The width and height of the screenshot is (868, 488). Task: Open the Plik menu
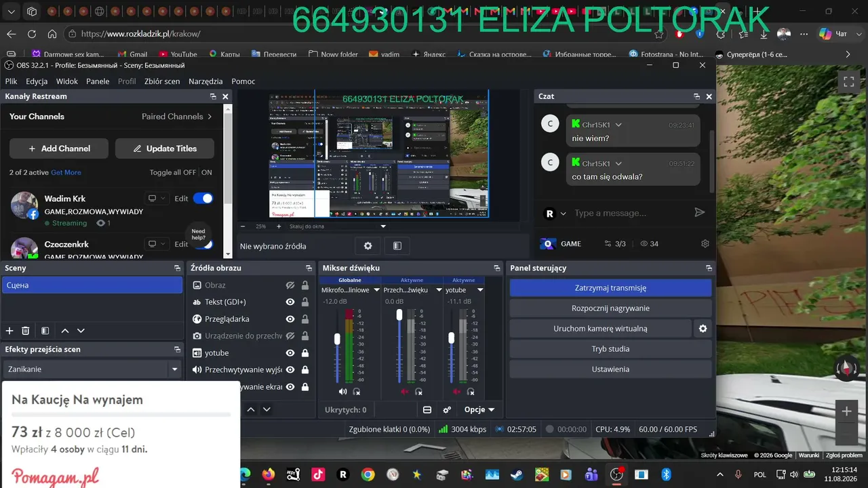[12, 81]
